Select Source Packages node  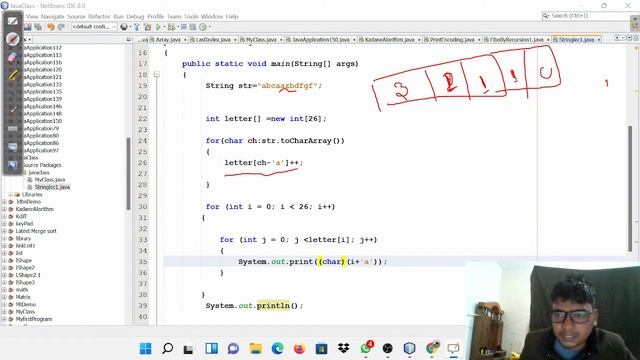[x=42, y=165]
